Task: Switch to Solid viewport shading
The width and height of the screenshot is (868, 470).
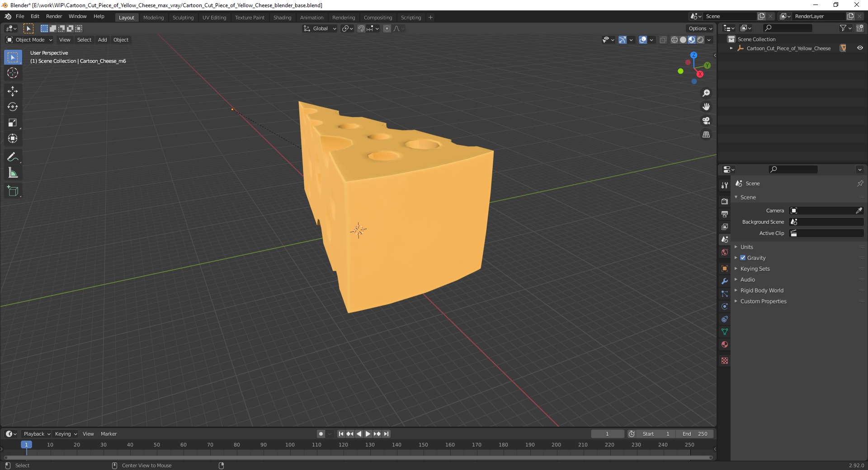Action: tap(683, 40)
